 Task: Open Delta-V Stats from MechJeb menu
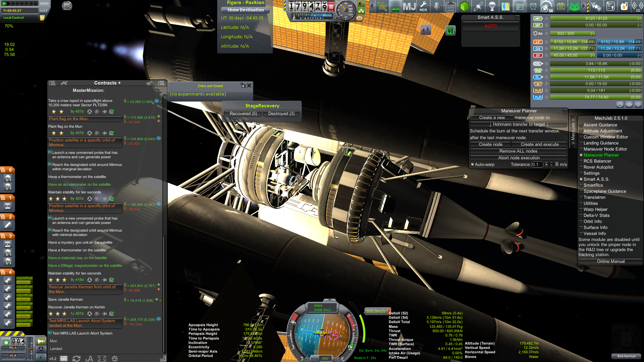click(x=596, y=216)
